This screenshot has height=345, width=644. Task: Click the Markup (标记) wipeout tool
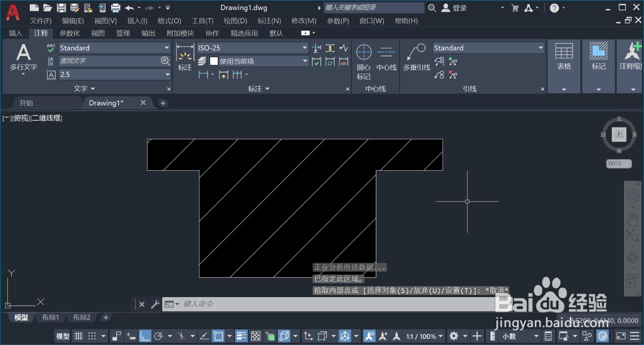pos(599,56)
